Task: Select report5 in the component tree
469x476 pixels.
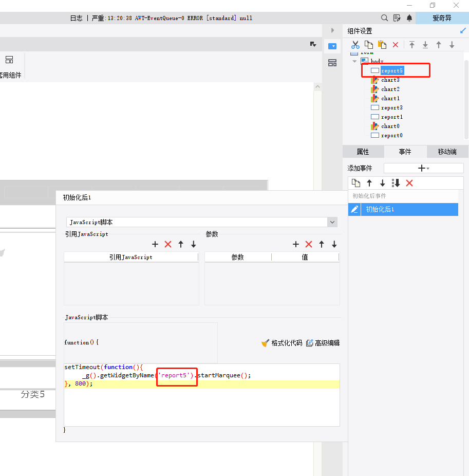Action: click(391, 71)
